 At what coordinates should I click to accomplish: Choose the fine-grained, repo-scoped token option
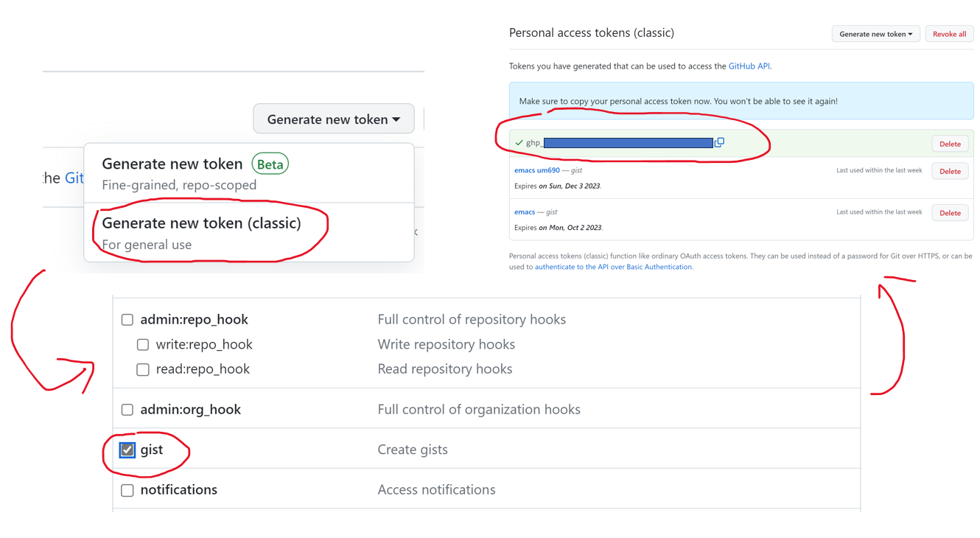click(x=172, y=173)
